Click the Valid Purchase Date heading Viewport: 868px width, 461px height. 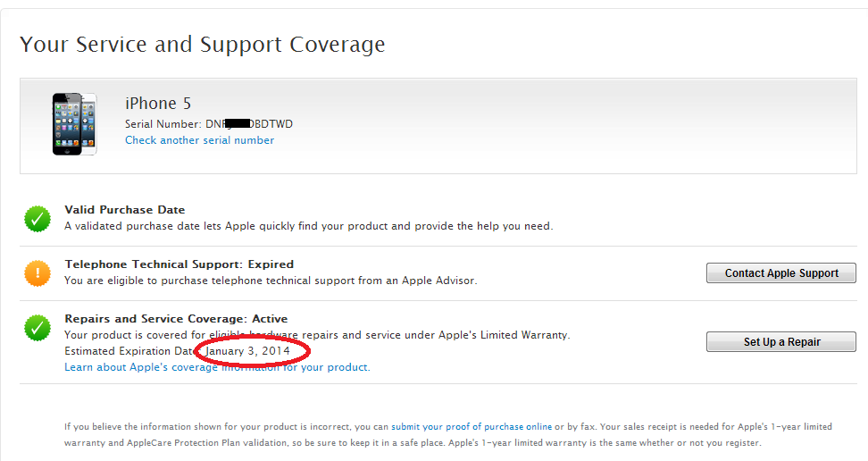coord(125,210)
